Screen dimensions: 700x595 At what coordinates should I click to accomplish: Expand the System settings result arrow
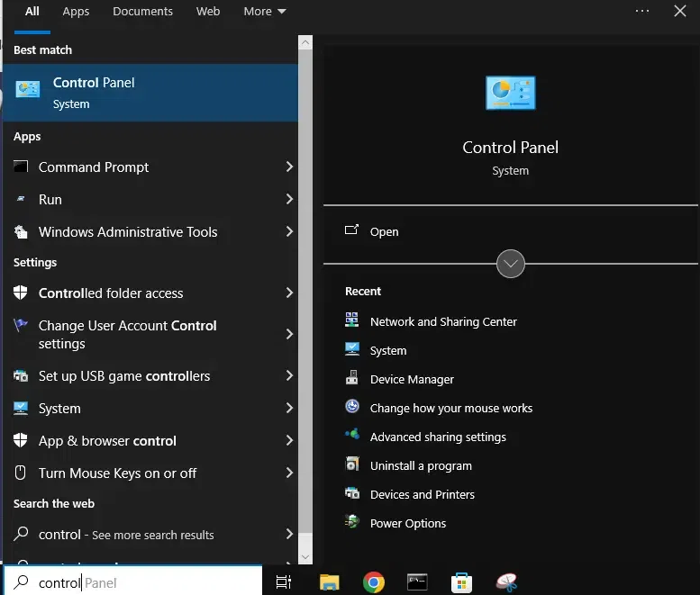[x=289, y=408]
